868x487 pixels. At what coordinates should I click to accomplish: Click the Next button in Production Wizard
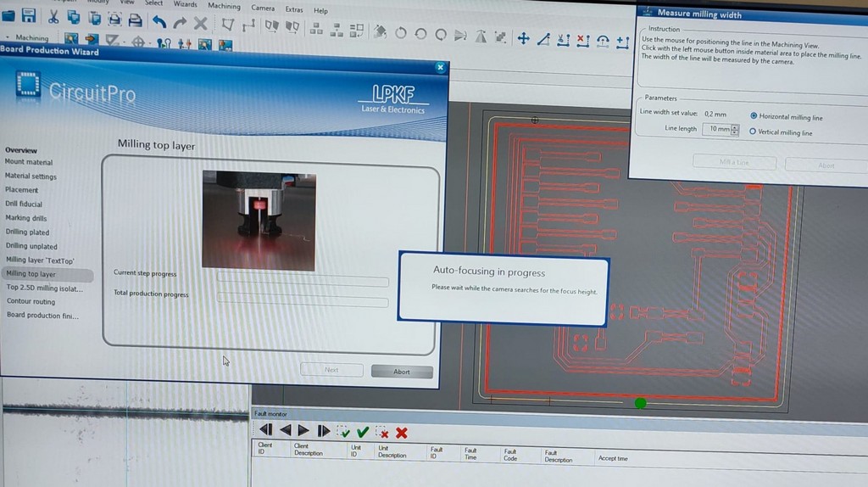pyautogui.click(x=331, y=370)
